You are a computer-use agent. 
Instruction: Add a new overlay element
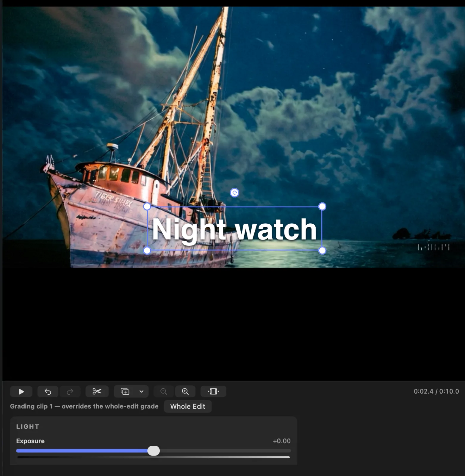(125, 392)
